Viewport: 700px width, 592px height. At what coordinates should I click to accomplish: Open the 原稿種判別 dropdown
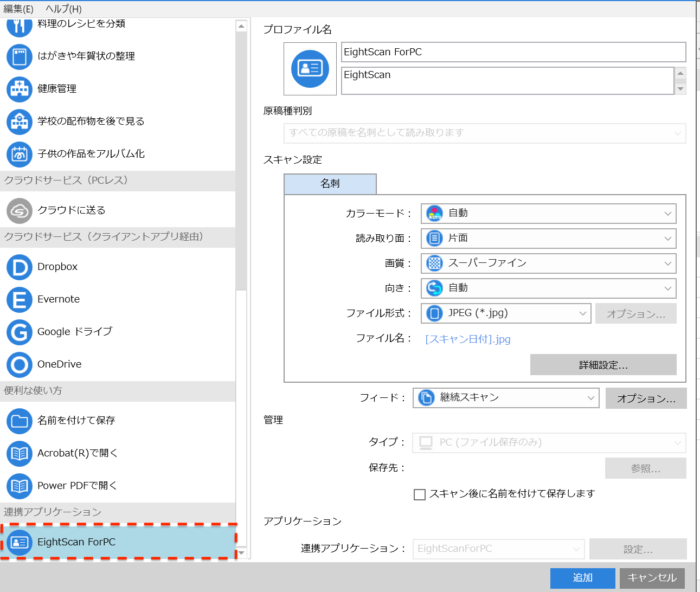pos(485,133)
